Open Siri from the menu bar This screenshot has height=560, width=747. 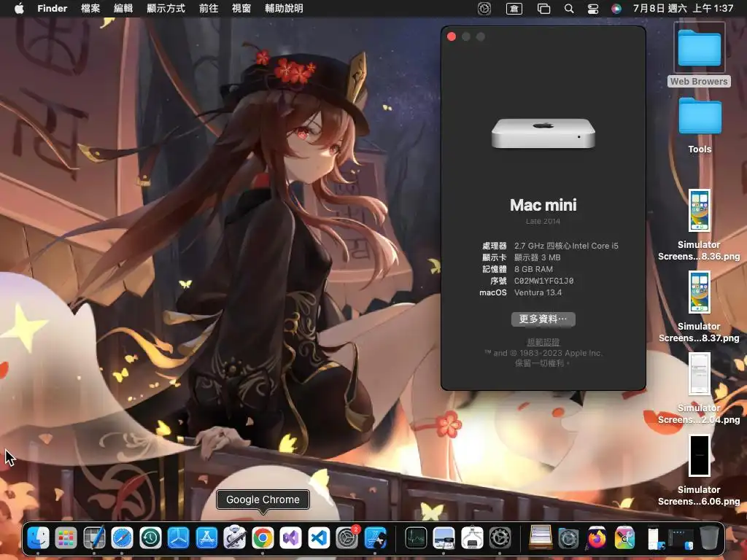pyautogui.click(x=616, y=9)
